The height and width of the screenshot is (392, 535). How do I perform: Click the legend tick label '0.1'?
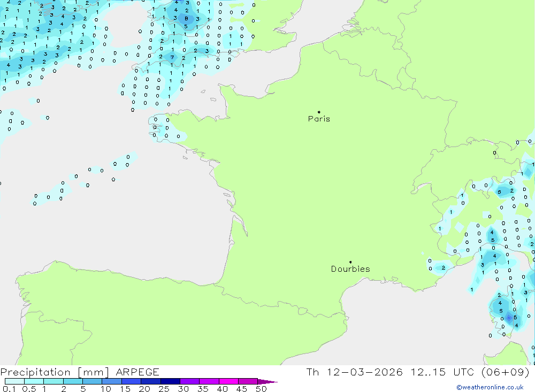[x=9, y=389]
